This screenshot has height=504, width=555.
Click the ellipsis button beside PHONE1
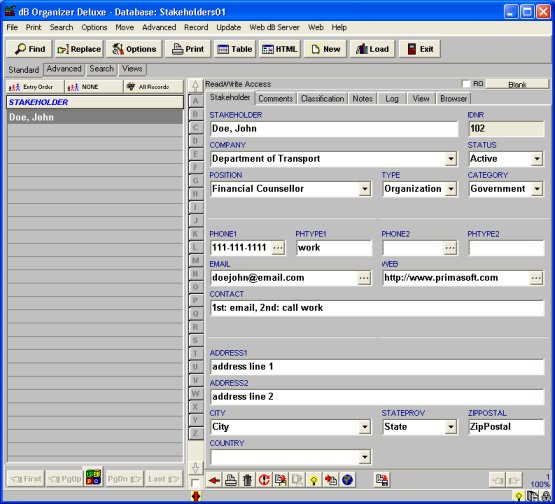click(x=278, y=247)
